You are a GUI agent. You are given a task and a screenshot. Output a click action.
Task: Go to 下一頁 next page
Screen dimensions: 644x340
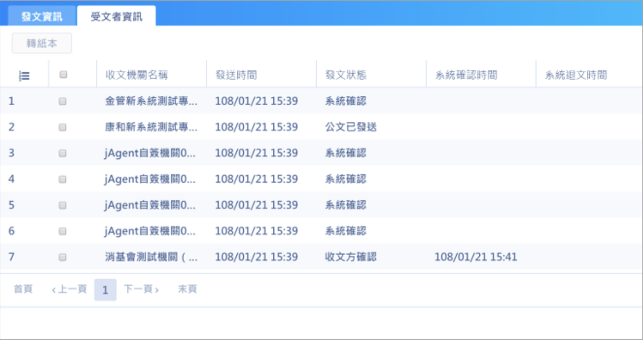pos(141,289)
